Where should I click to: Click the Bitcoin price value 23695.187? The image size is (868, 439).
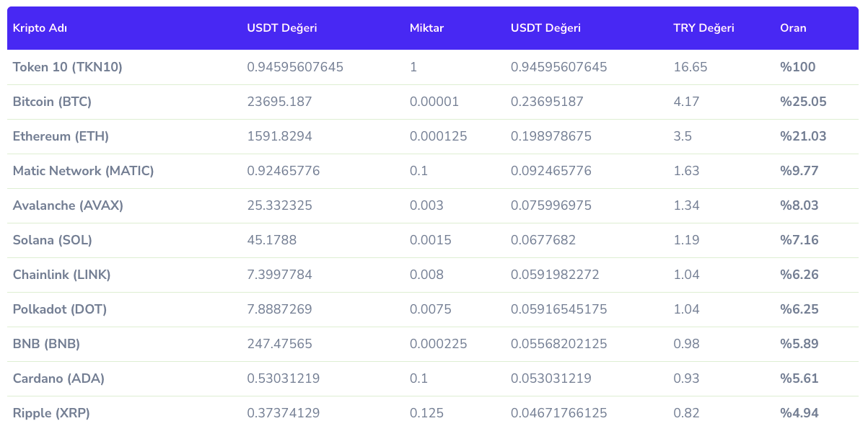point(279,102)
